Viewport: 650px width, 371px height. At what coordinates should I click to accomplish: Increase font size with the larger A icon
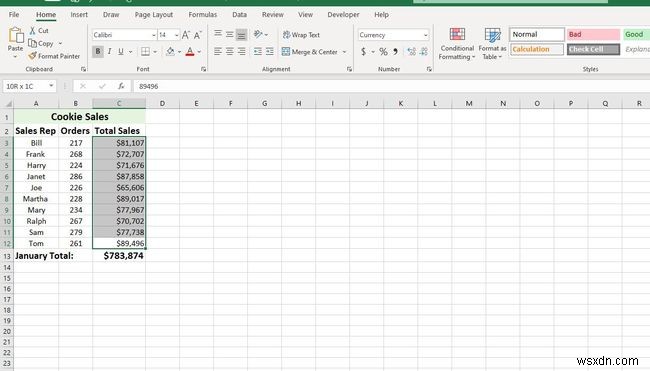[x=186, y=35]
